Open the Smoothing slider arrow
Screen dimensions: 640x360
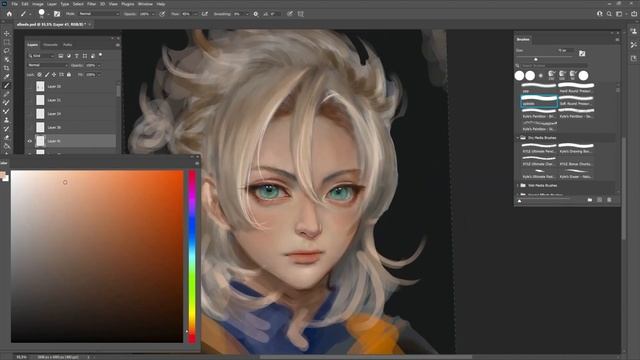tap(247, 14)
